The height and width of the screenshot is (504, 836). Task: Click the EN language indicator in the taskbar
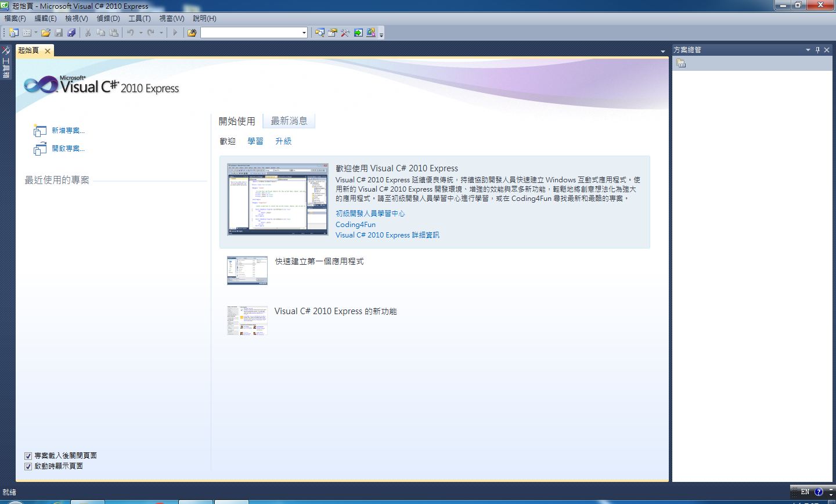tap(804, 492)
